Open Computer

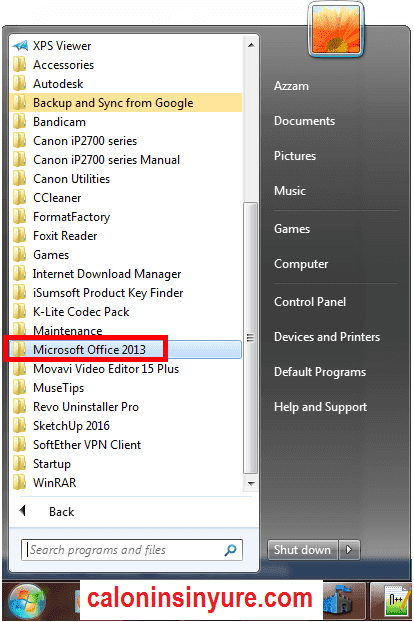coord(301,263)
